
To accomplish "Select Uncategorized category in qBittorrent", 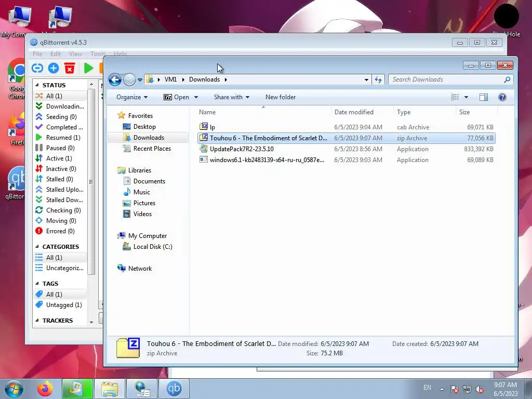I will (x=60, y=268).
